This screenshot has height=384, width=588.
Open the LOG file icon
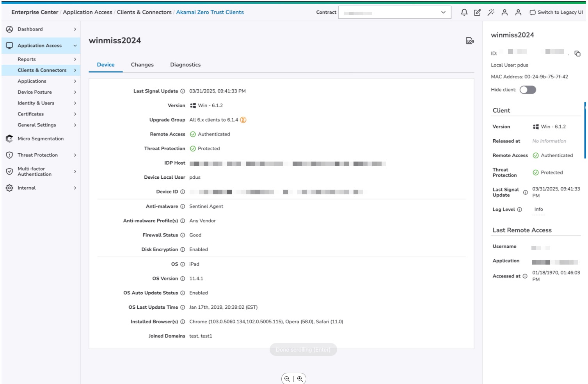click(x=470, y=41)
